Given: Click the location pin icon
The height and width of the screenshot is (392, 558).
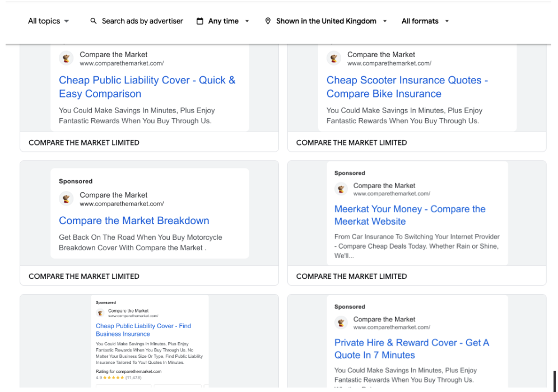Looking at the screenshot, I should (x=268, y=21).
